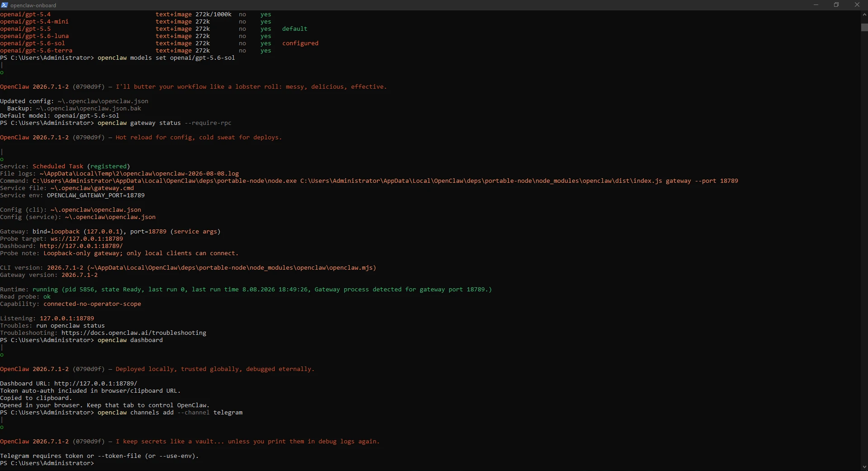This screenshot has height=471, width=868.
Task: Click the scrollbar up arrow
Action: [864, 14]
